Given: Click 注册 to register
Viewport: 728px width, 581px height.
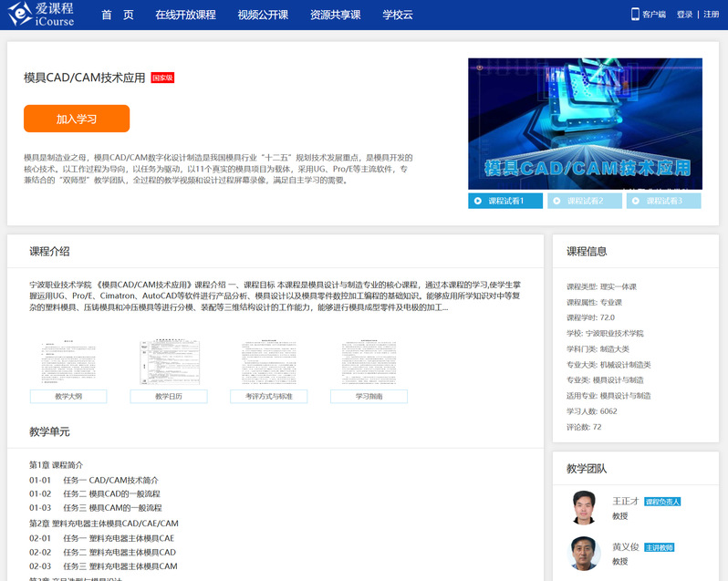Looking at the screenshot, I should pos(711,15).
